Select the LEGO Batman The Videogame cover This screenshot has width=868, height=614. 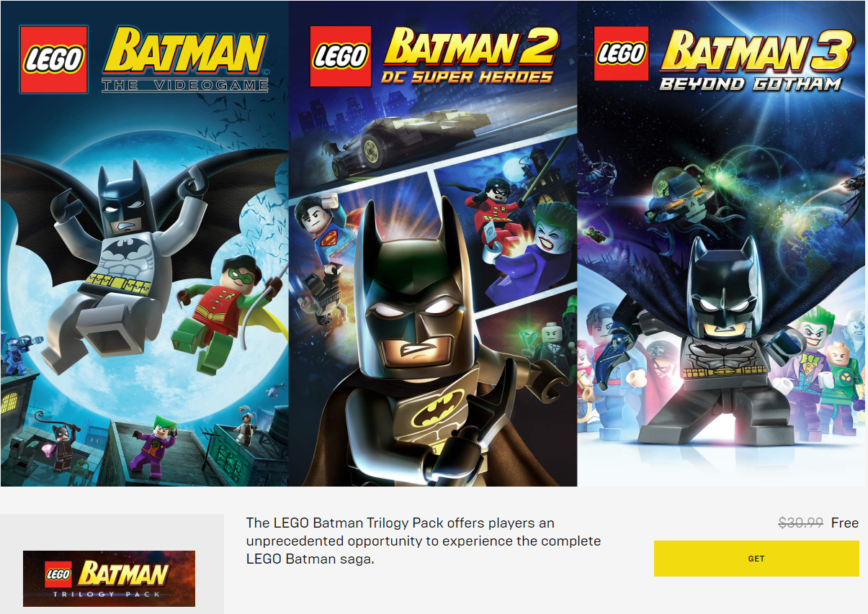144,243
